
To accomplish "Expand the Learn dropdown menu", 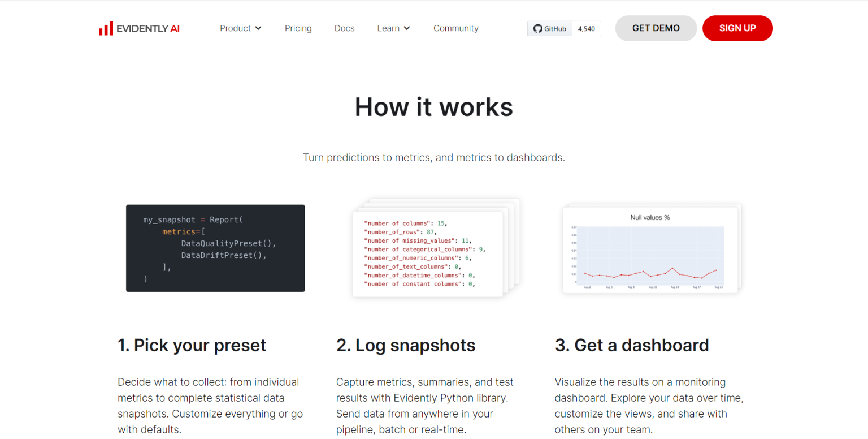I will (x=388, y=28).
